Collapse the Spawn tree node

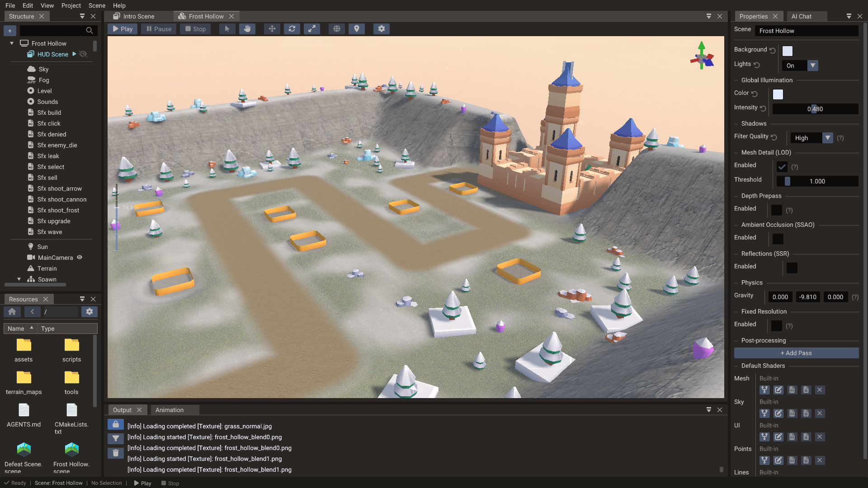19,279
